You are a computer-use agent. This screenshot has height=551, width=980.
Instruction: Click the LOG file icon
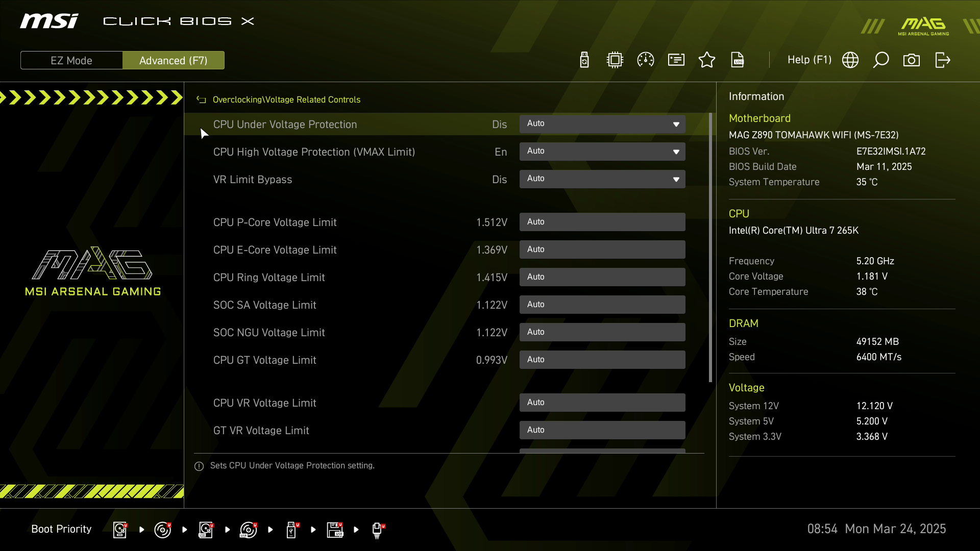pos(738,60)
